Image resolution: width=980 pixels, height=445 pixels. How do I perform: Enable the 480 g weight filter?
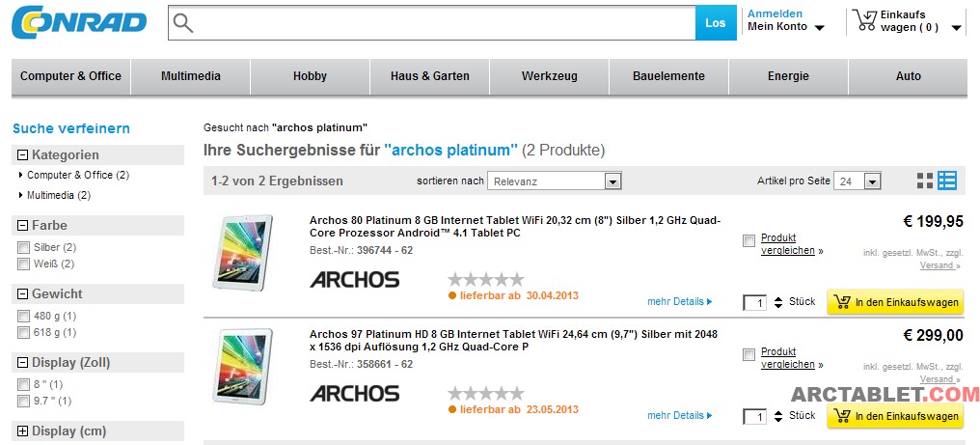pos(23,317)
